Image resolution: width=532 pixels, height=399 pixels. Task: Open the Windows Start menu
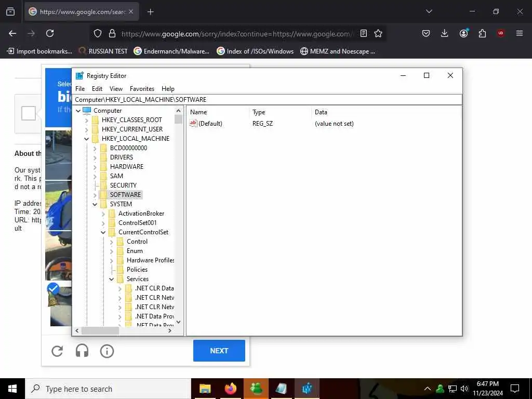pyautogui.click(x=12, y=389)
